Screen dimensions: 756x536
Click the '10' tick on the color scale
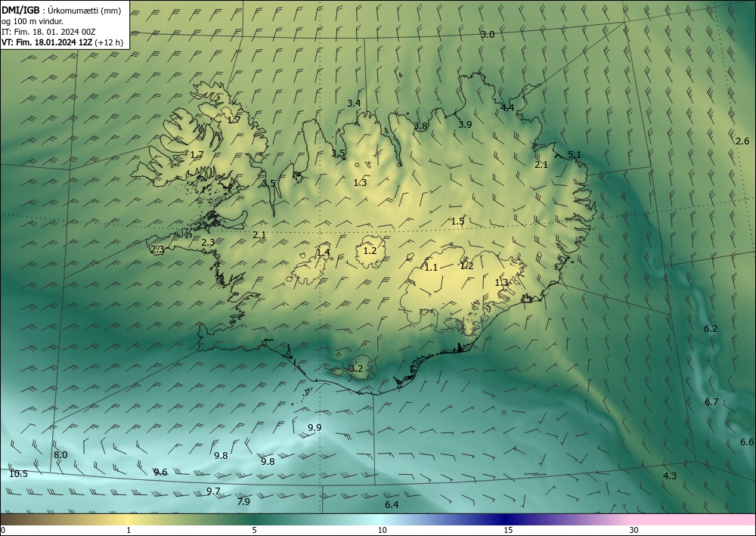coord(382,531)
